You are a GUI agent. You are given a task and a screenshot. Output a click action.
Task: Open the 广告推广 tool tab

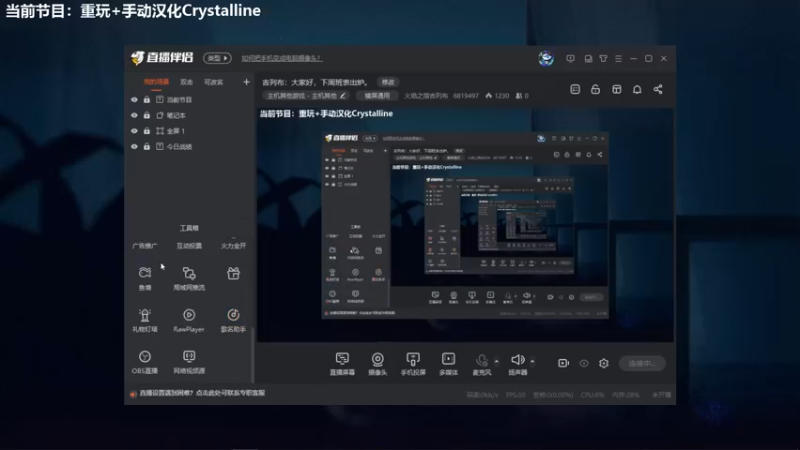coord(145,246)
